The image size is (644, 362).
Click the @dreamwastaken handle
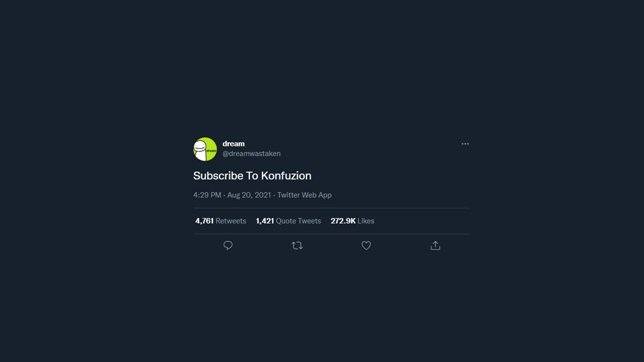click(x=251, y=154)
